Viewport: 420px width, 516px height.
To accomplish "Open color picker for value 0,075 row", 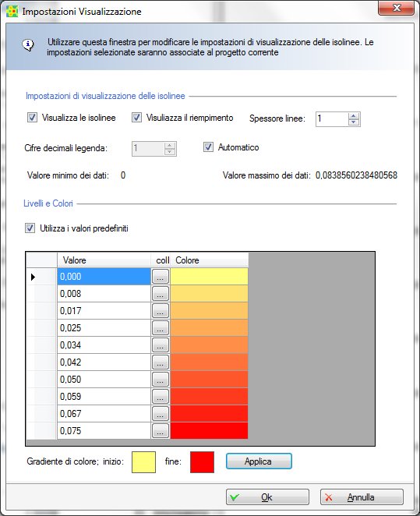I will pos(161,430).
